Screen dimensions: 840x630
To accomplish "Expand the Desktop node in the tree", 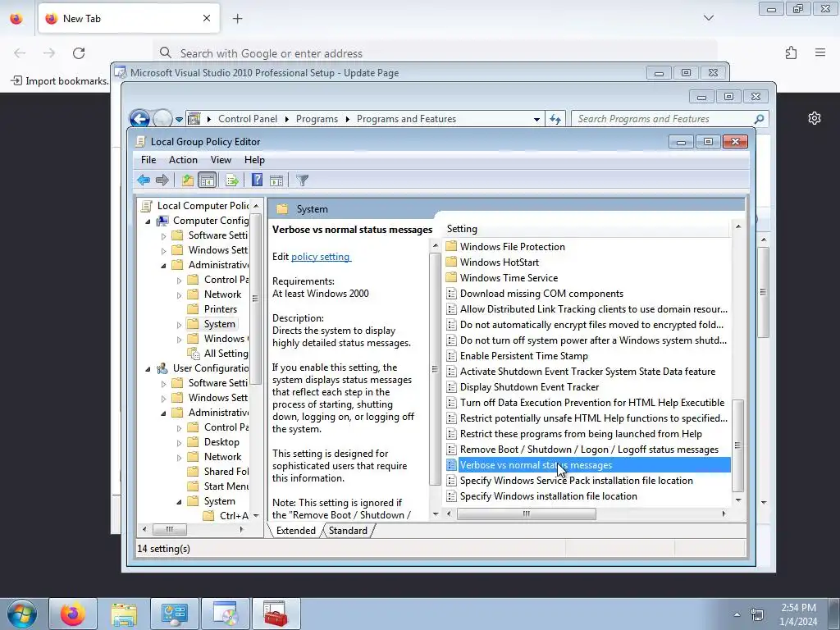I will (x=180, y=442).
